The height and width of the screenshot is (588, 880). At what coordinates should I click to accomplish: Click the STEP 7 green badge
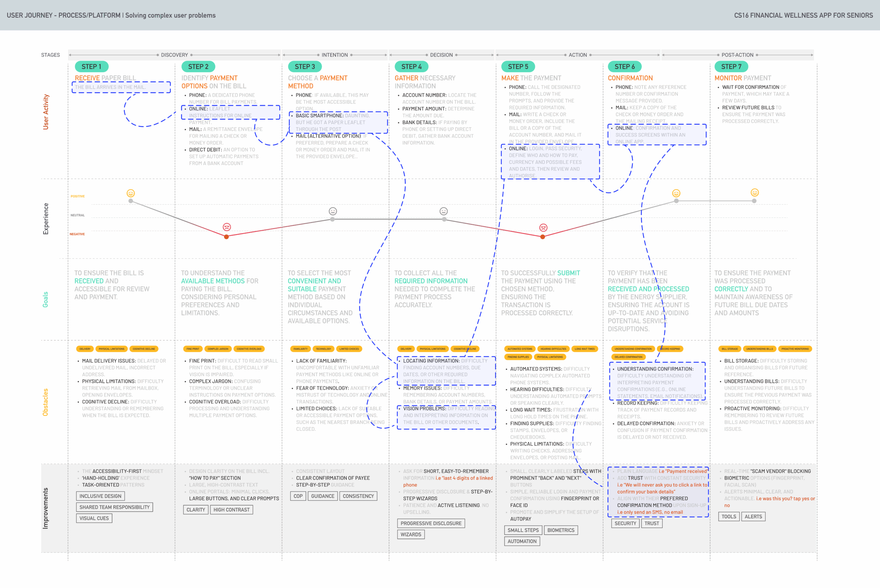[731, 66]
